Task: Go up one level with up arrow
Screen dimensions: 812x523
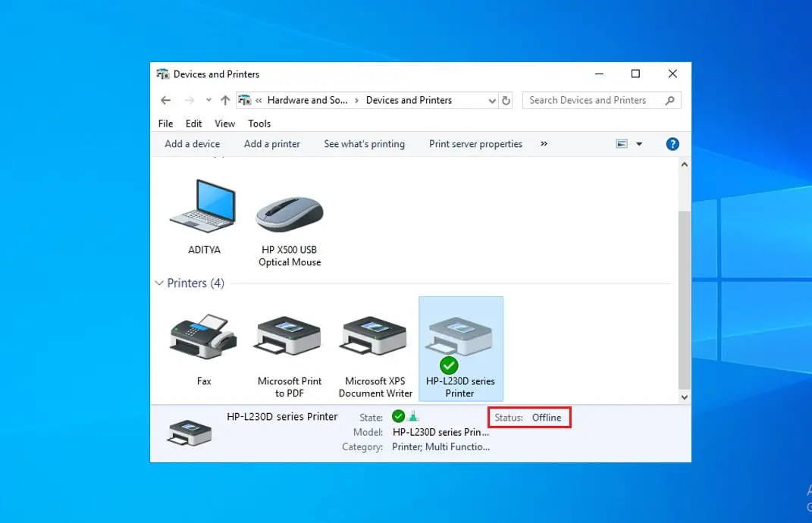Action: 224,101
